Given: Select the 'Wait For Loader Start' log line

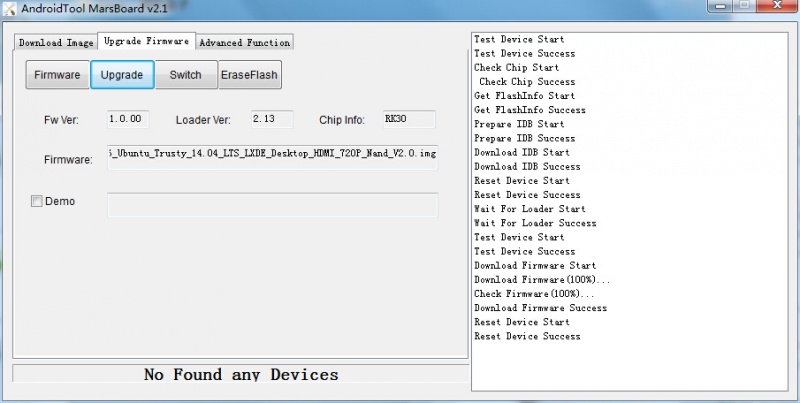Looking at the screenshot, I should coord(530,209).
